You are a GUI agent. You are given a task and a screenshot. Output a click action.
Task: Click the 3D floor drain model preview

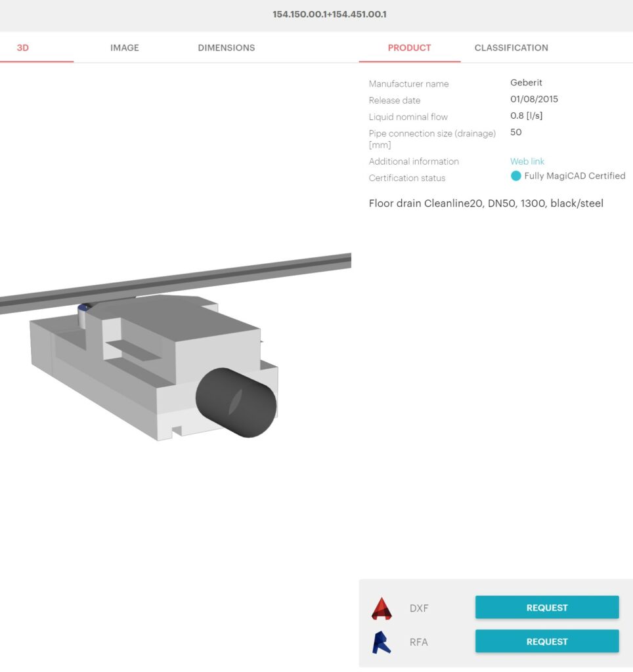point(175,346)
